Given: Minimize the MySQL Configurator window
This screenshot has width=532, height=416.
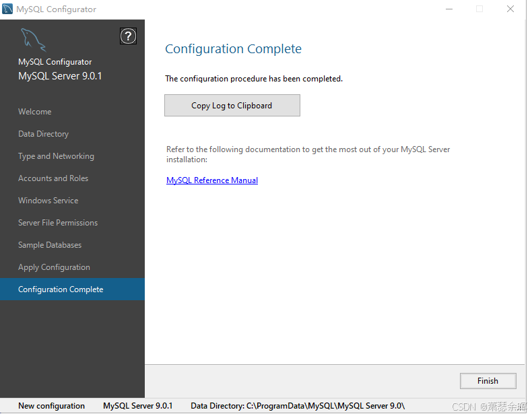Looking at the screenshot, I should (x=448, y=9).
